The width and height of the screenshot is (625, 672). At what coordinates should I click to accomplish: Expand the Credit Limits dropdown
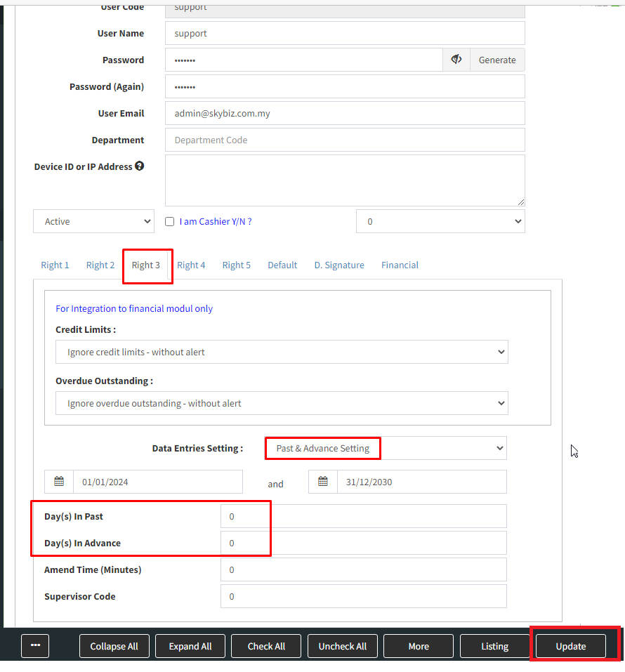282,352
